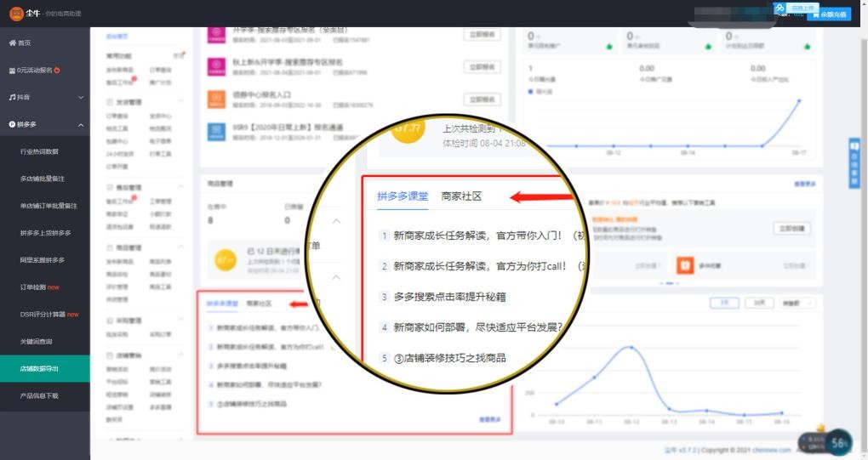Collapse the 商品管理 section chevron

181,246
